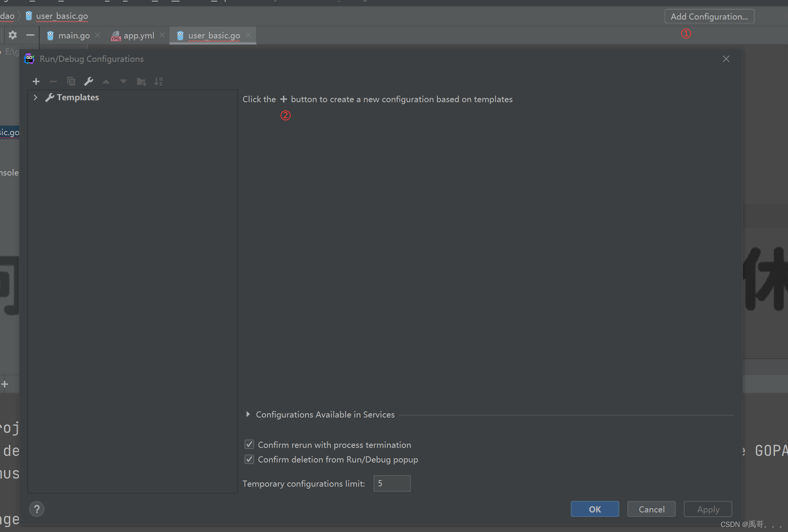The height and width of the screenshot is (532, 788).
Task: Click the move configuration up icon
Action: (105, 81)
